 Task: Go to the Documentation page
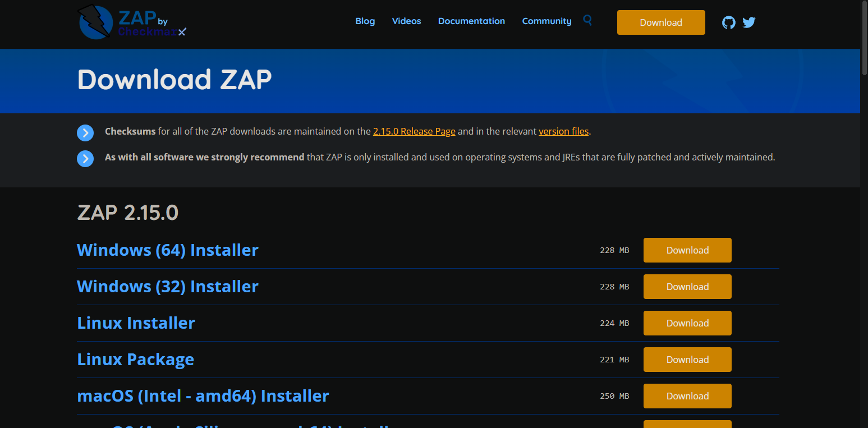(471, 21)
